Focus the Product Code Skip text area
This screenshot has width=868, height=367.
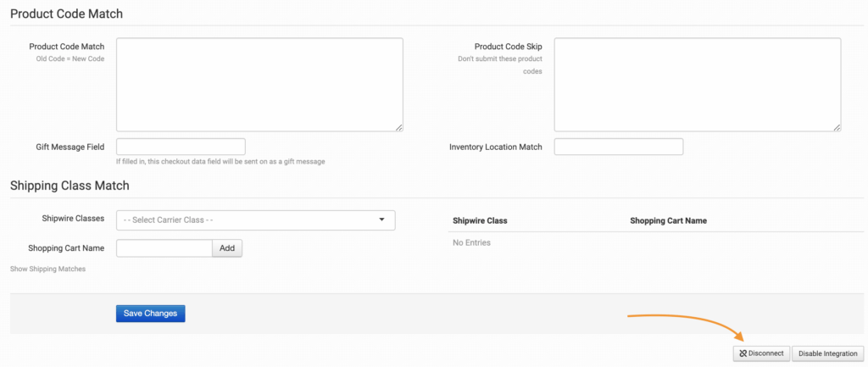pyautogui.click(x=697, y=84)
